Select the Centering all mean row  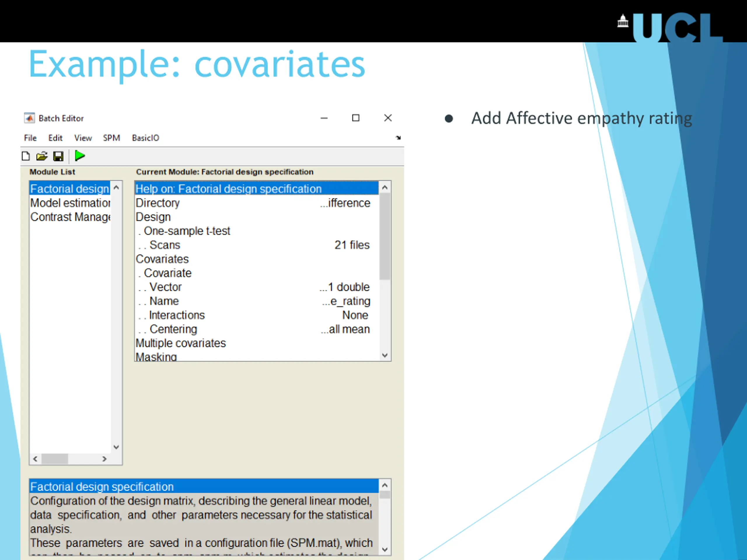tap(257, 329)
